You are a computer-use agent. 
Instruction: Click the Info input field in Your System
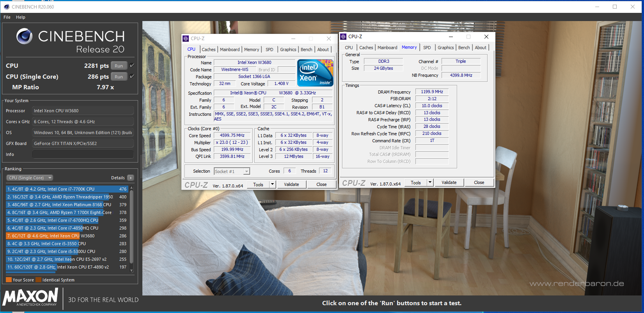pos(83,154)
